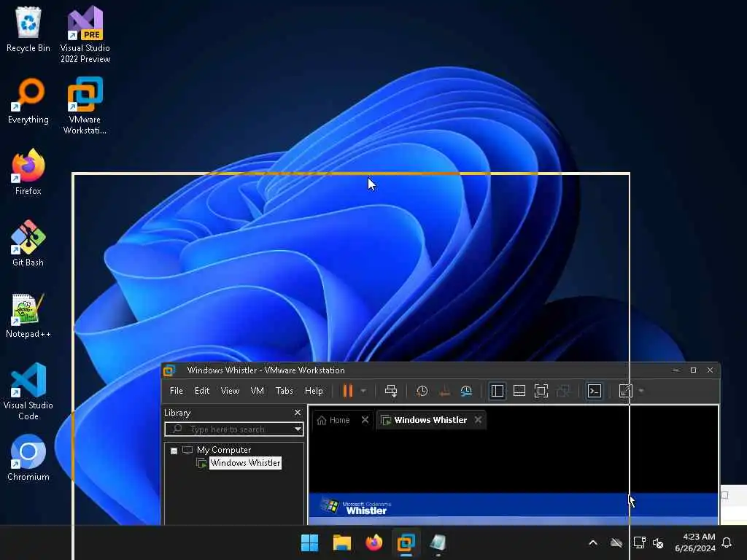The image size is (747, 560).
Task: Open the notifications bell icon
Action: 727,542
